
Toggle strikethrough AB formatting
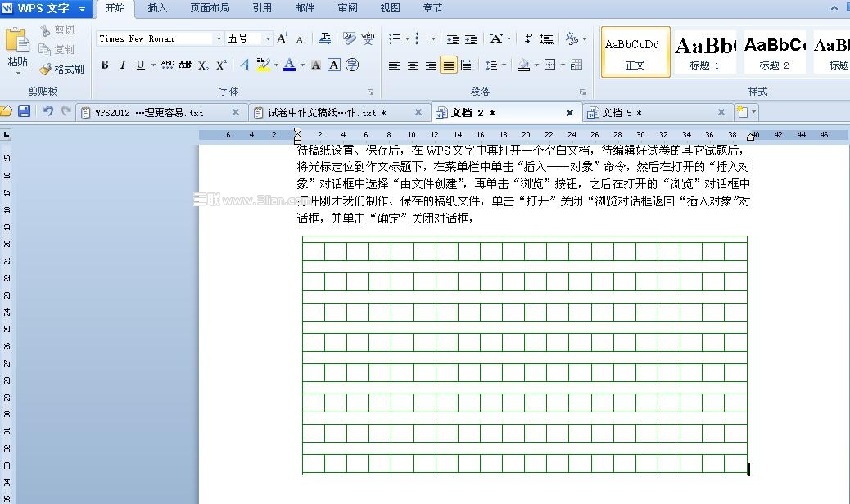pyautogui.click(x=185, y=65)
